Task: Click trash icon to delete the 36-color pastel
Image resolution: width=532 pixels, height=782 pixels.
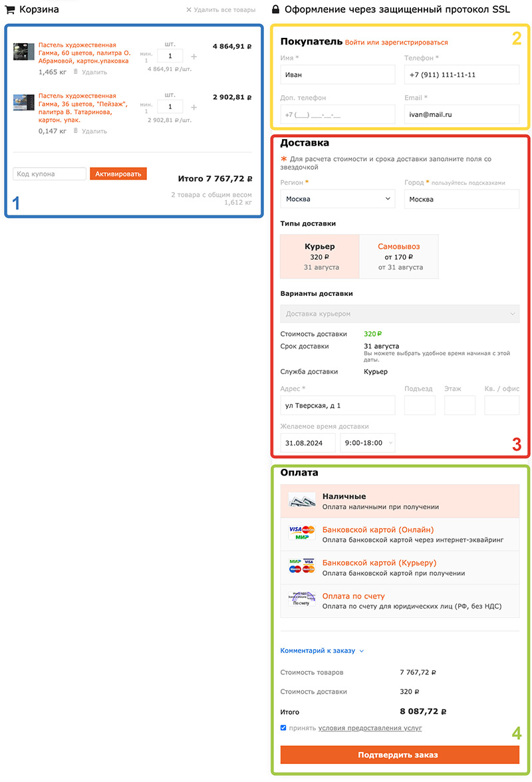Action: tap(76, 131)
